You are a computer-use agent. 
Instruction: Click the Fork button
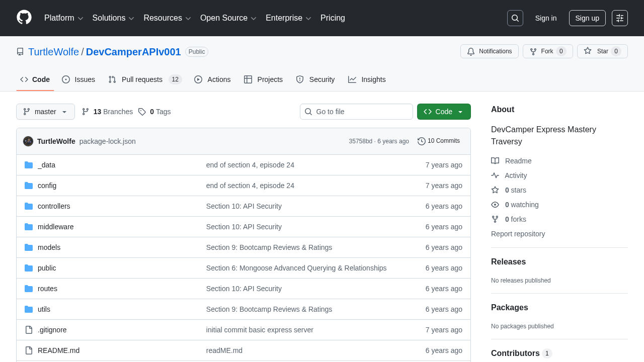[x=547, y=51]
